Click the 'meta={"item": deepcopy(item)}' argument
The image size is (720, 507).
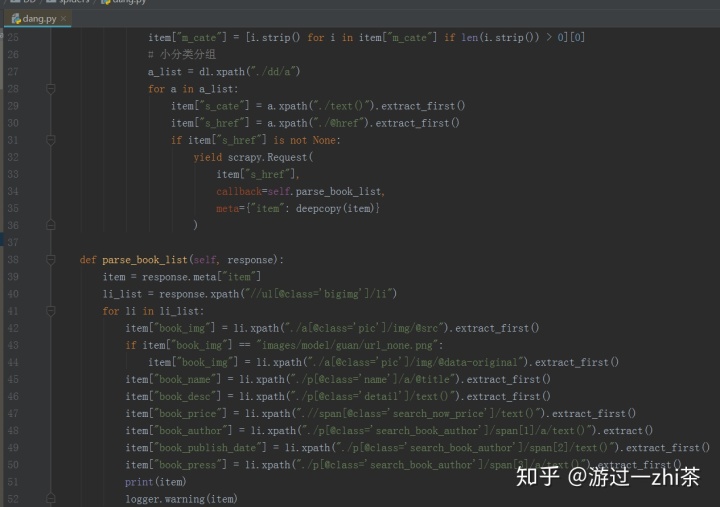298,208
